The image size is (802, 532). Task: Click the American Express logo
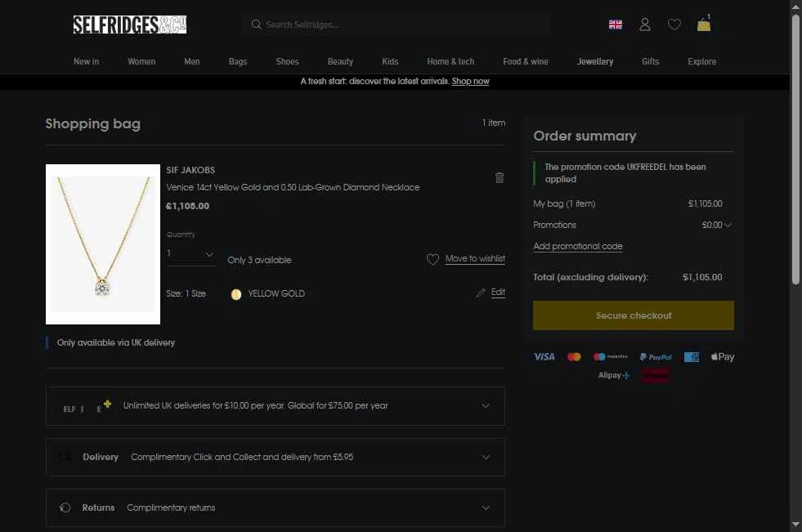[692, 357]
